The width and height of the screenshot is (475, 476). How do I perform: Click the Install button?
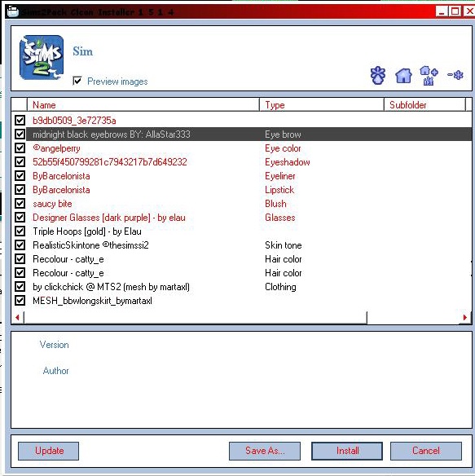(x=347, y=451)
